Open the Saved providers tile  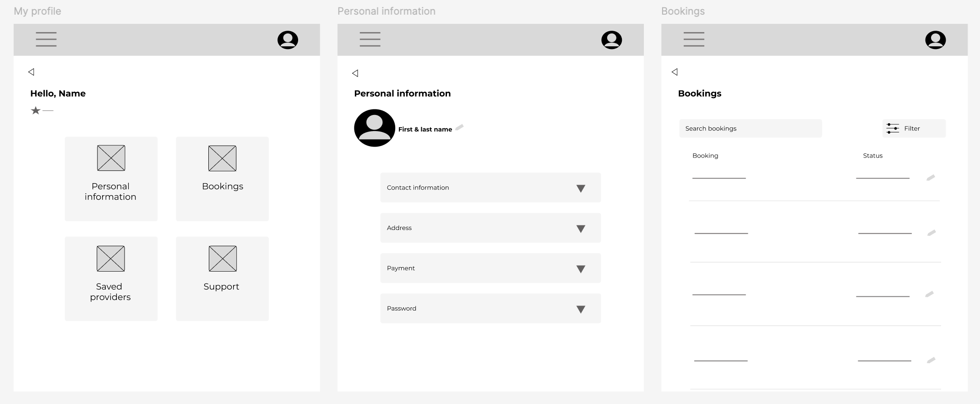[111, 278]
